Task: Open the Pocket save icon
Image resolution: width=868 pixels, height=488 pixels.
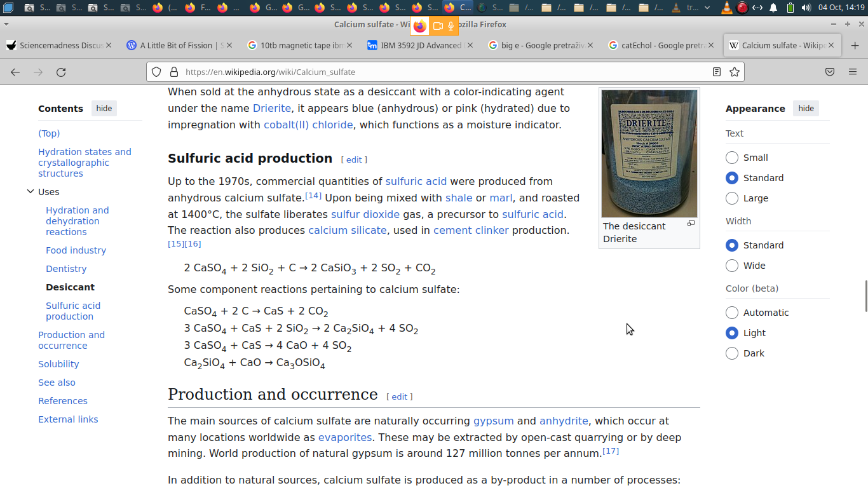Action: 830,72
